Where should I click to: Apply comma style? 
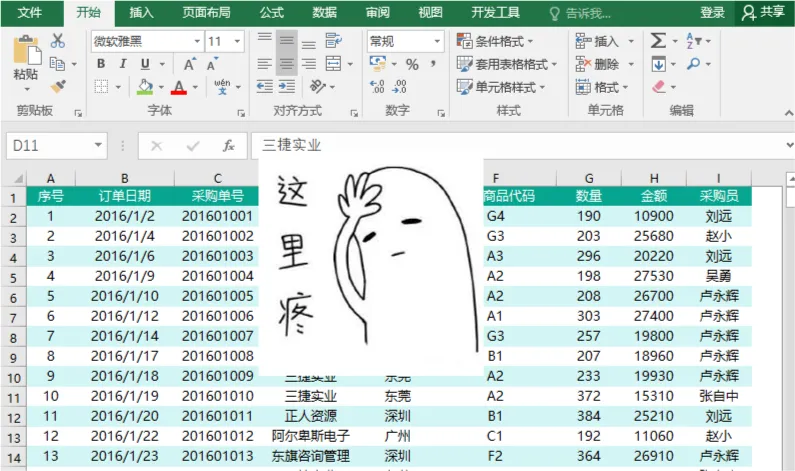pos(433,64)
